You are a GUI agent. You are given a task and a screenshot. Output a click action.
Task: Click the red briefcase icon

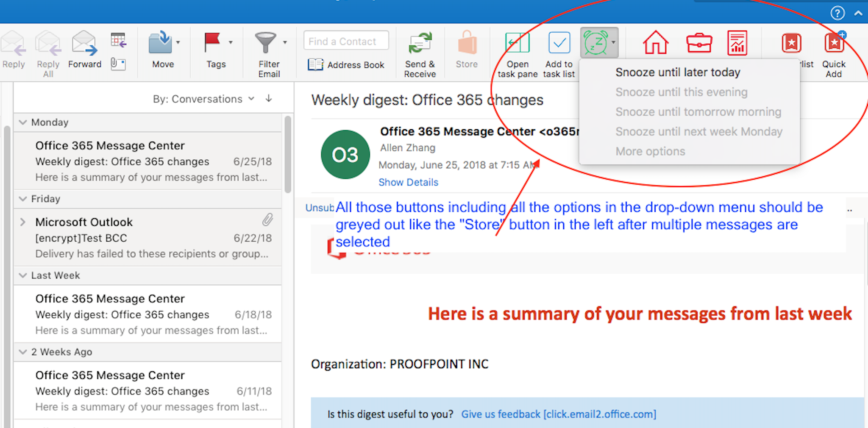699,43
